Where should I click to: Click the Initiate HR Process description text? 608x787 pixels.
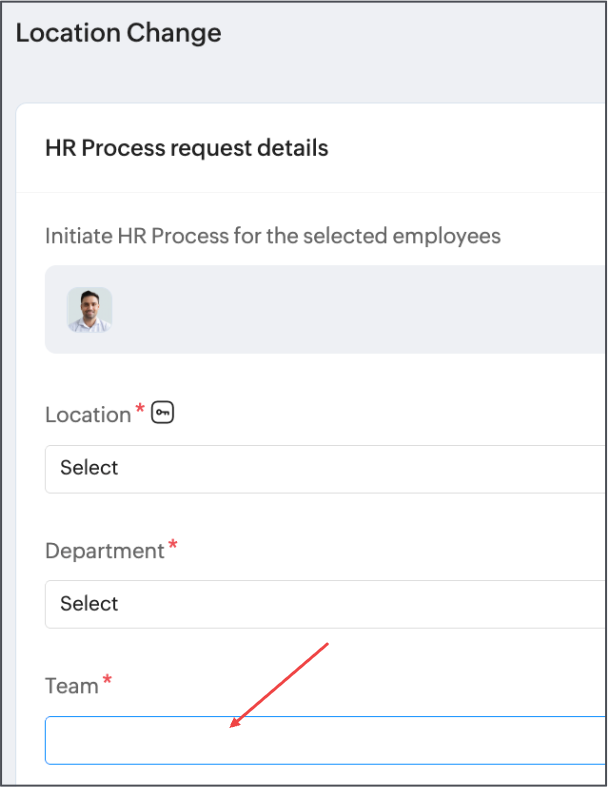point(273,236)
